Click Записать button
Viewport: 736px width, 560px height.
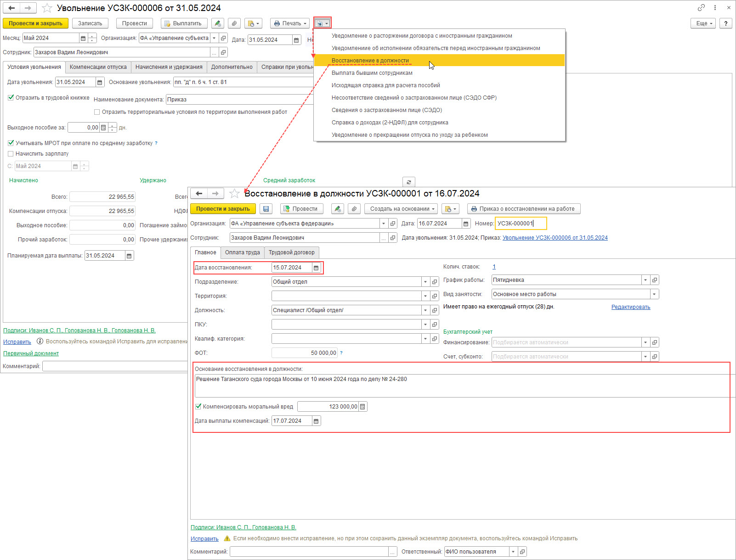[90, 23]
